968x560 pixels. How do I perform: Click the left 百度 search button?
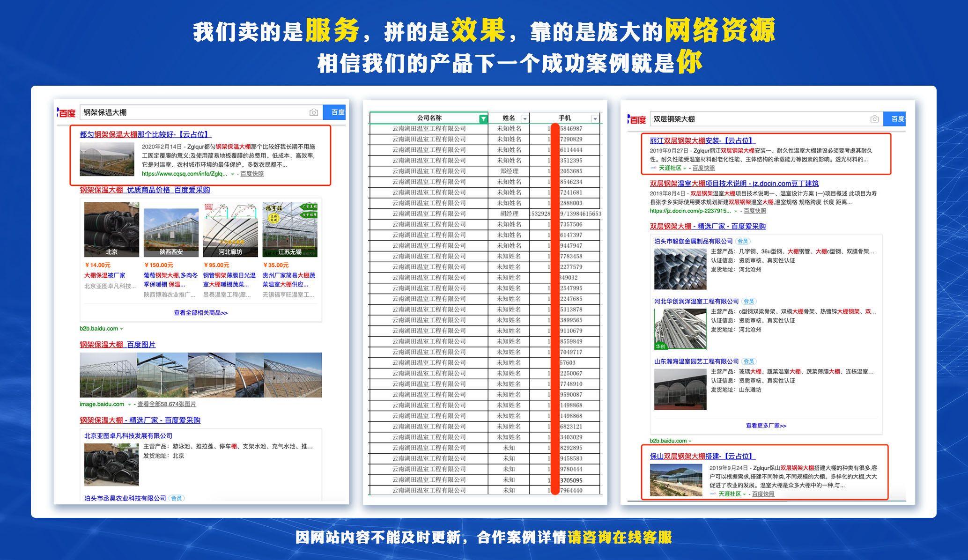click(x=337, y=112)
